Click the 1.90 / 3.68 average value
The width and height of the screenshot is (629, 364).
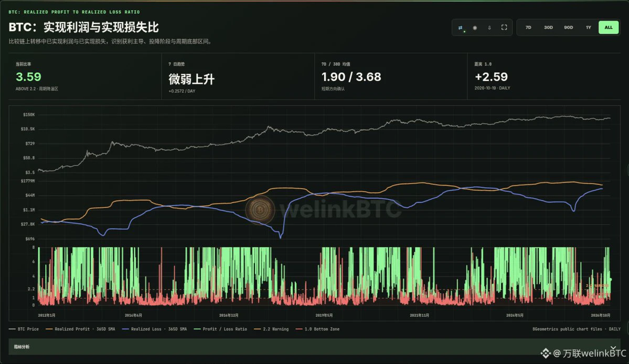pos(351,77)
